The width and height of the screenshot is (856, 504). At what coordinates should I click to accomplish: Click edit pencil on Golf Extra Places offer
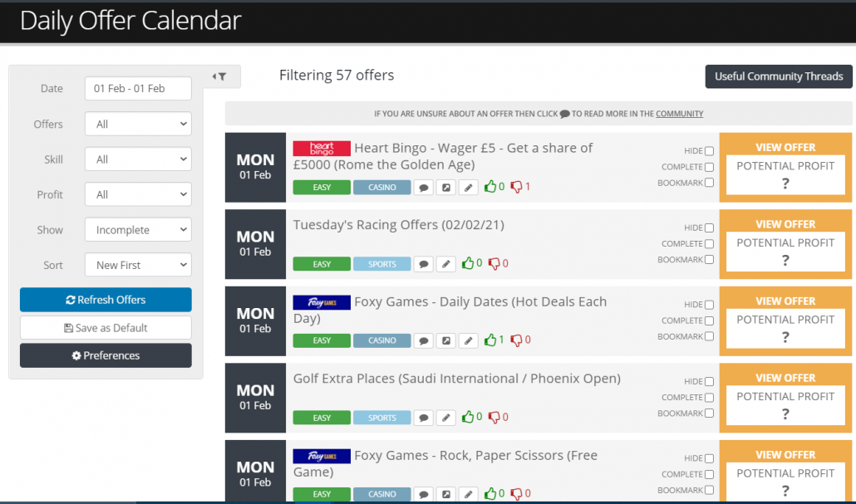tap(446, 418)
